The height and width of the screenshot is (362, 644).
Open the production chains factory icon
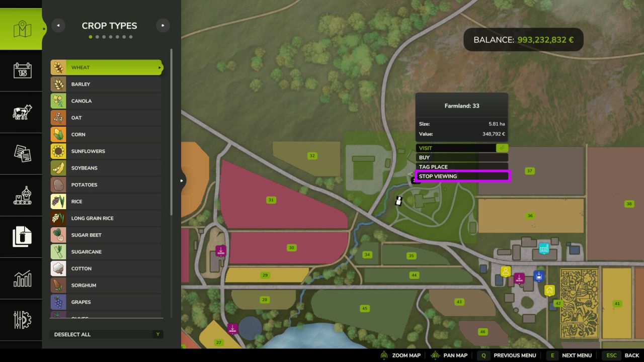pyautogui.click(x=22, y=196)
